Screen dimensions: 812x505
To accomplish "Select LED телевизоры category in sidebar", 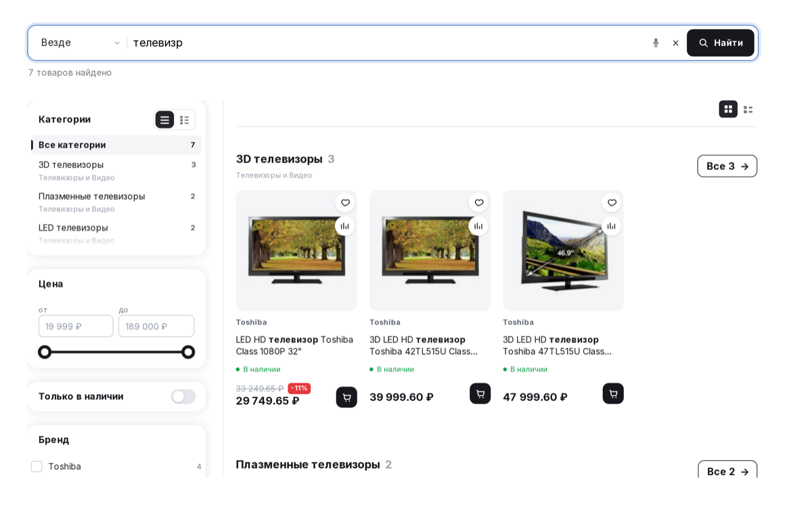I will click(116, 233).
